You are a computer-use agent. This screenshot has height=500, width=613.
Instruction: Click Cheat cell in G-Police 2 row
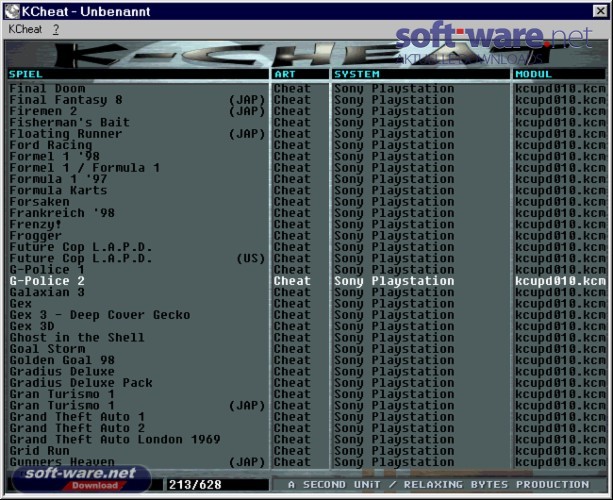click(x=292, y=281)
